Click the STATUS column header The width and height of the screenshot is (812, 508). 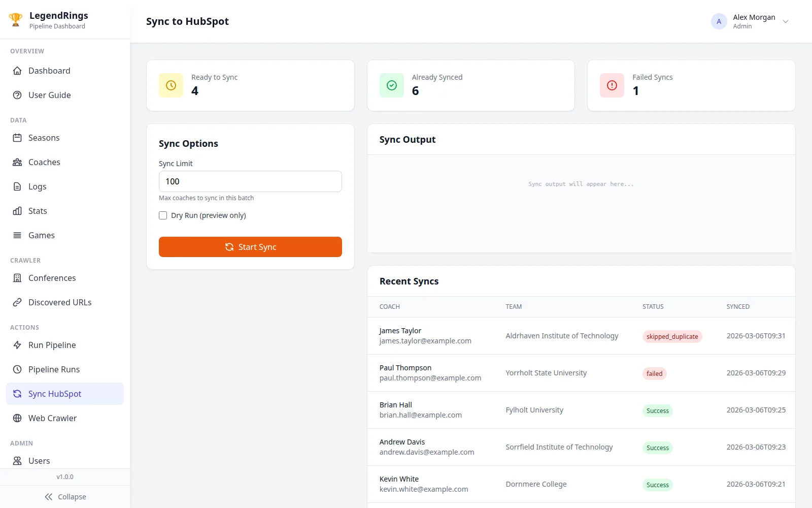click(653, 307)
